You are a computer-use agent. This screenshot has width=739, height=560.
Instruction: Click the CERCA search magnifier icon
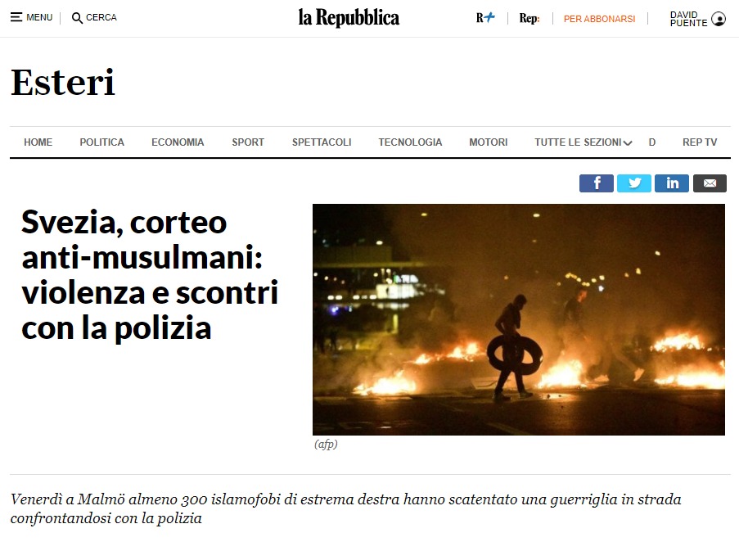77,18
